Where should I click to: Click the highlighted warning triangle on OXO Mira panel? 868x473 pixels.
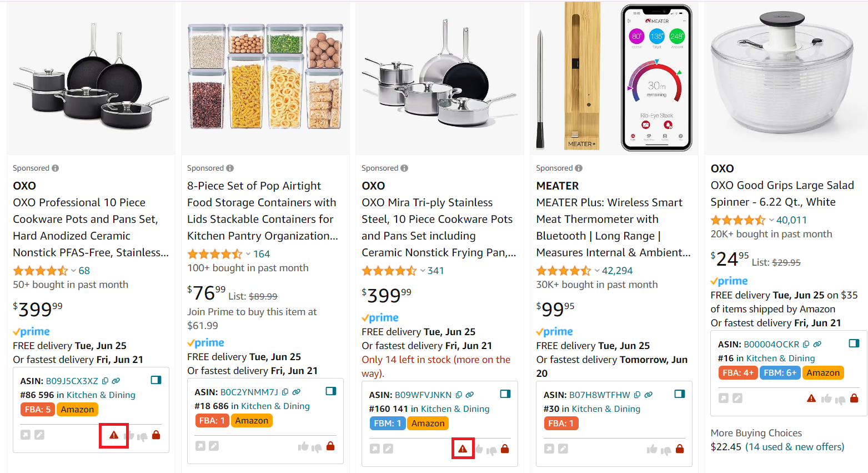[x=463, y=447]
